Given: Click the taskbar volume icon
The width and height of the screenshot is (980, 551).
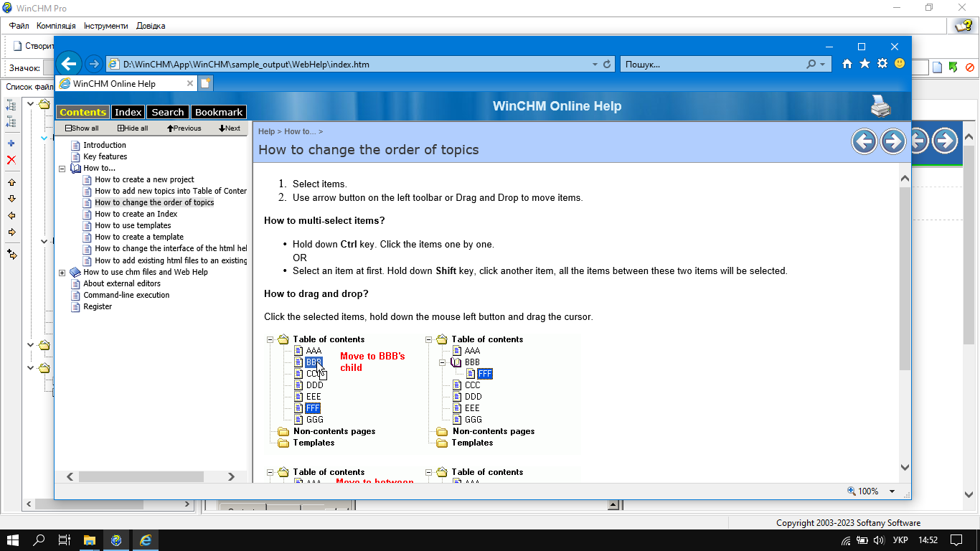Looking at the screenshot, I should [x=879, y=540].
